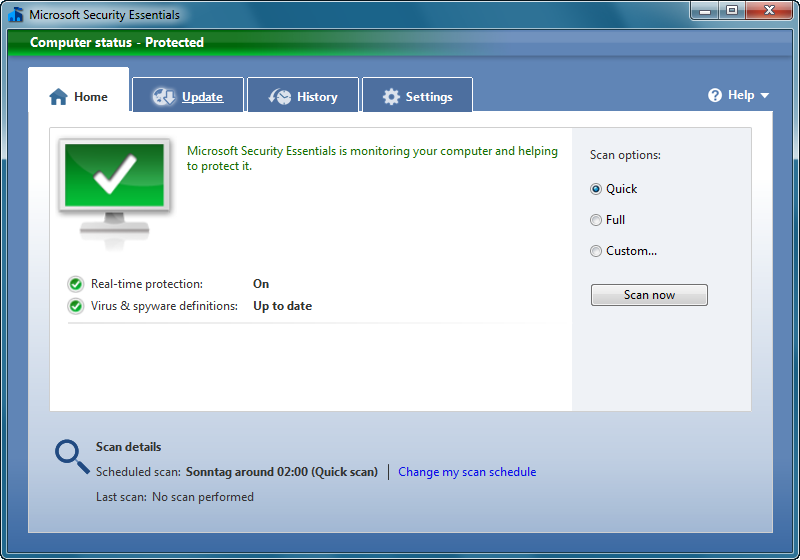Click green check beside Real-time protection

75,284
